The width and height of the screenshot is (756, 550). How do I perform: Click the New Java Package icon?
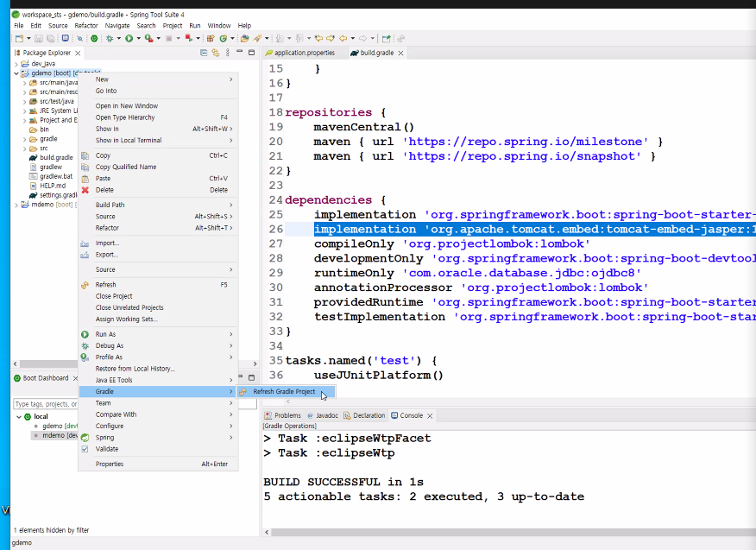tap(210, 39)
